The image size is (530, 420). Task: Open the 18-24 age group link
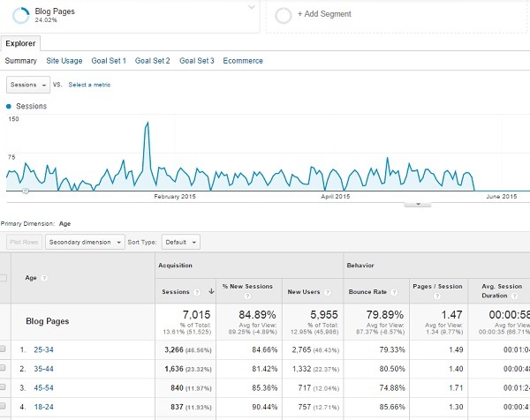[43, 407]
